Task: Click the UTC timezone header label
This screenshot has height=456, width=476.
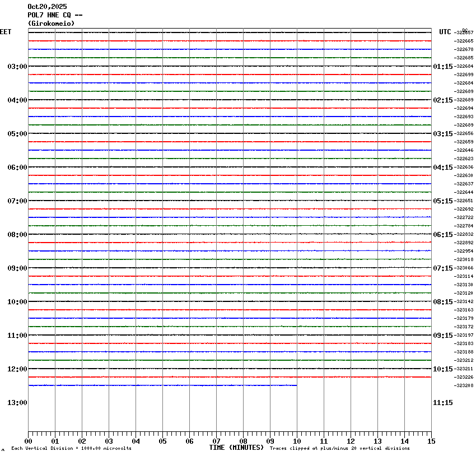Action: click(x=445, y=32)
